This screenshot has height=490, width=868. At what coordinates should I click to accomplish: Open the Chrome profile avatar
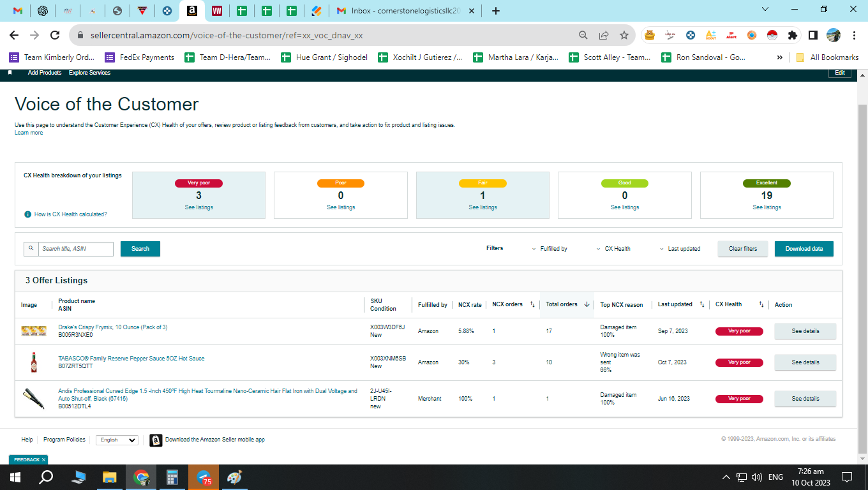(834, 35)
